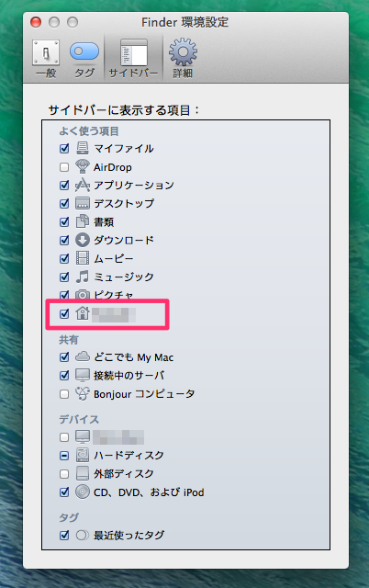This screenshot has width=369, height=588.
Task: Enable the Bonjour コンピュータ checkbox
Action: [64, 394]
